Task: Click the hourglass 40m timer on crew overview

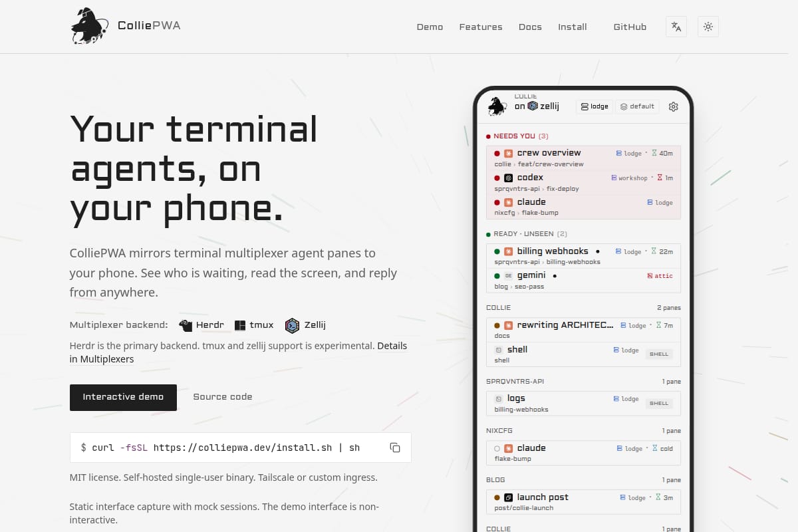Action: point(662,153)
